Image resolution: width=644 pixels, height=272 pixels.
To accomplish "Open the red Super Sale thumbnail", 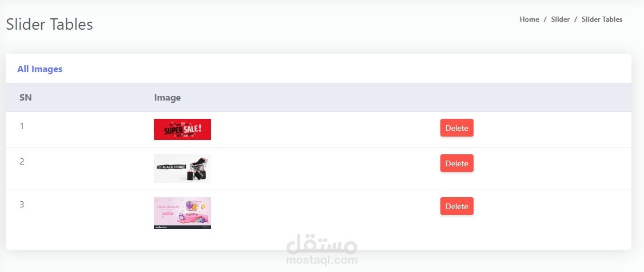I will pyautogui.click(x=182, y=129).
